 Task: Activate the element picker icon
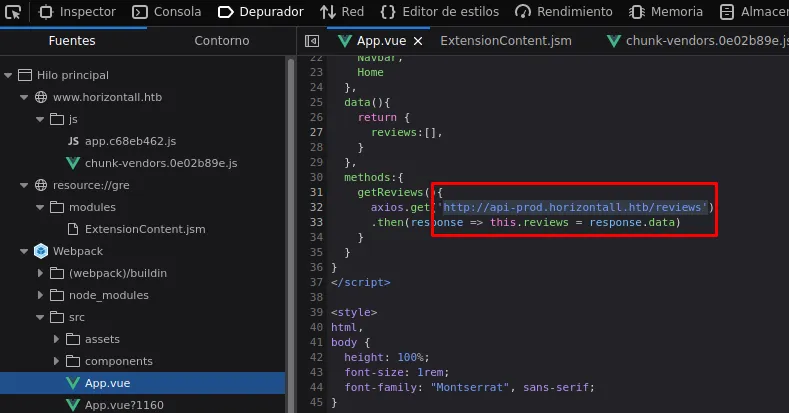(12, 12)
